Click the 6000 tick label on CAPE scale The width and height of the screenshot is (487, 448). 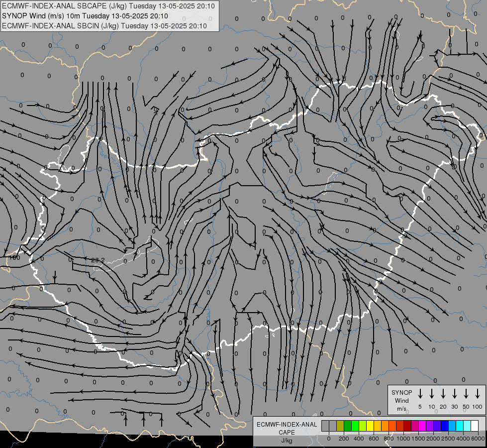pos(478,439)
